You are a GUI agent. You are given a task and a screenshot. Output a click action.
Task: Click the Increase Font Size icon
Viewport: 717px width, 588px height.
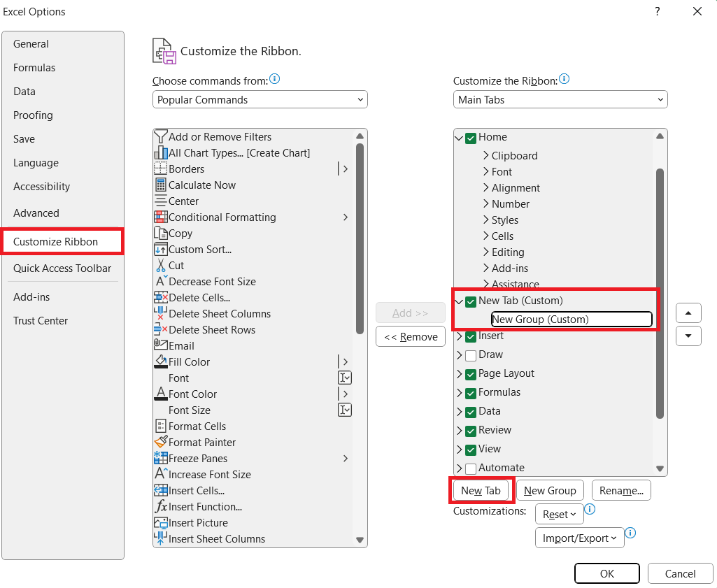[x=160, y=474]
